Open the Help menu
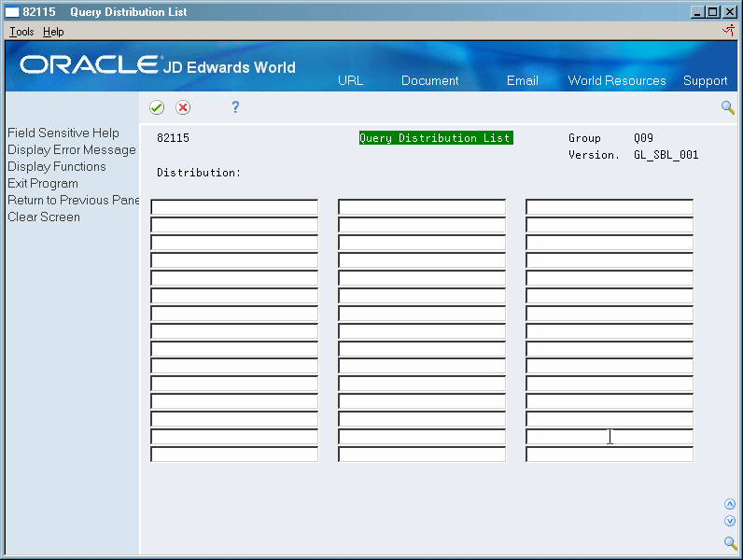 pos(53,32)
